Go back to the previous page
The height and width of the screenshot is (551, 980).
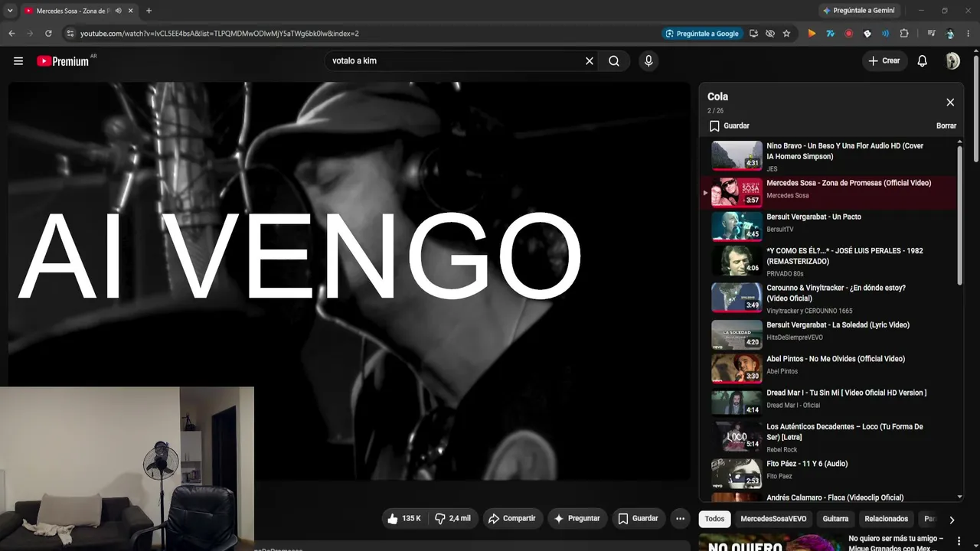pyautogui.click(x=11, y=34)
